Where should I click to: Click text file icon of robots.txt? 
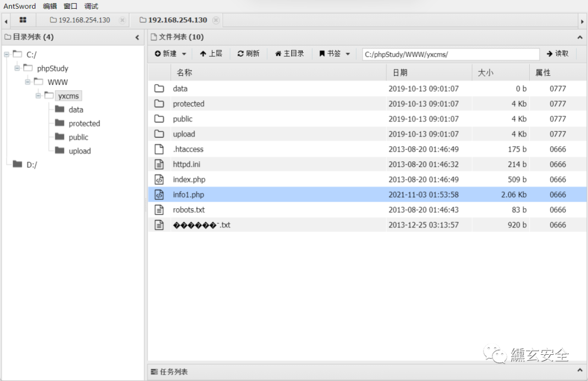tap(160, 209)
